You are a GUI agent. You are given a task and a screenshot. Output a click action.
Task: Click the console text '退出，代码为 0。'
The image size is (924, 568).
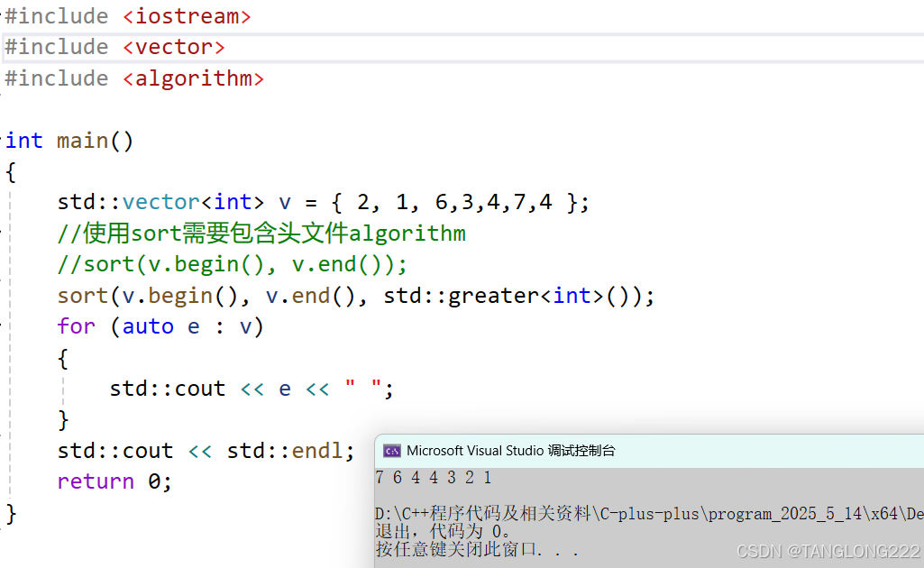pyautogui.click(x=444, y=531)
